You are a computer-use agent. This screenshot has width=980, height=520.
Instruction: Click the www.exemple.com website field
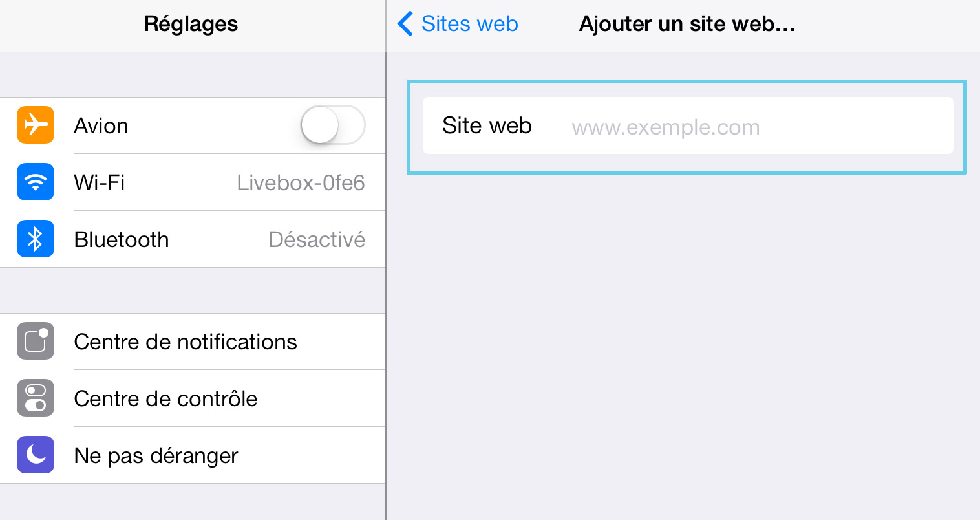point(688,126)
